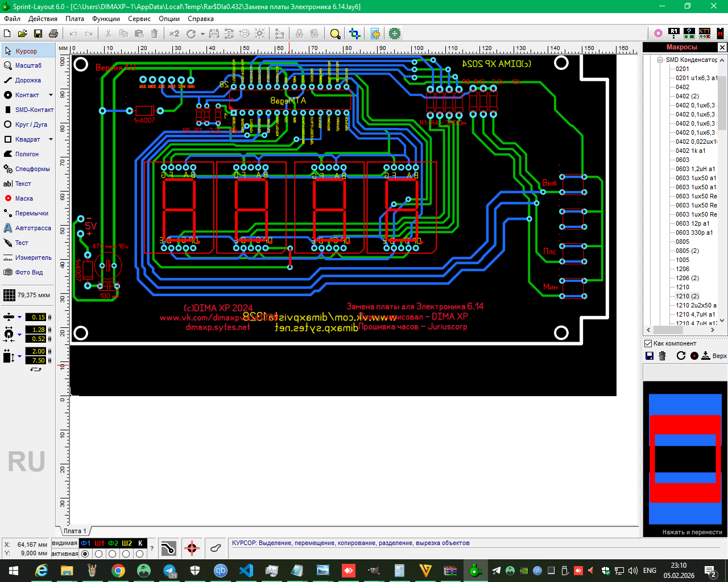Open the Контакт tool dropdown arrow
This screenshot has height=582, width=728.
coord(51,95)
